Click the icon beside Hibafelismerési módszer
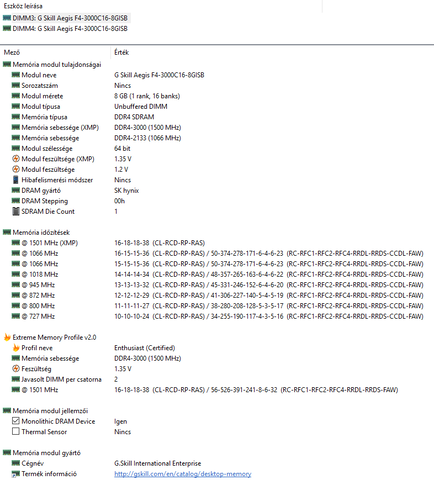The height and width of the screenshot is (480, 434). (x=16, y=180)
